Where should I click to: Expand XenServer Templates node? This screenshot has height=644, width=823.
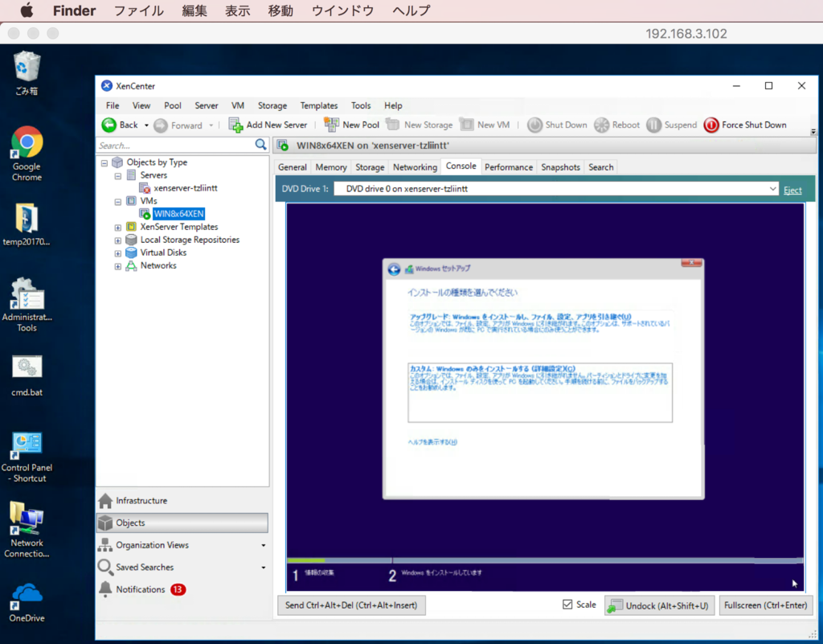click(118, 228)
